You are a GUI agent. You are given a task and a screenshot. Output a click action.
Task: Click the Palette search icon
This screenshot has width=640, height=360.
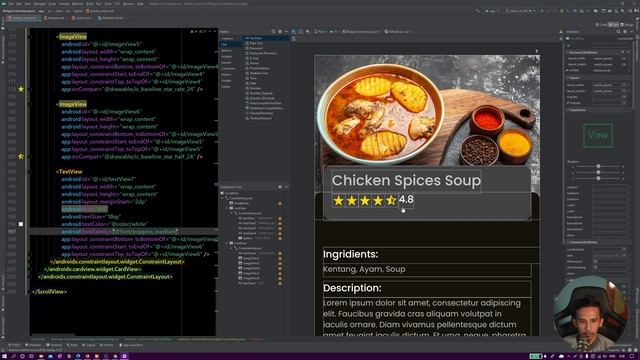pyautogui.click(x=273, y=31)
